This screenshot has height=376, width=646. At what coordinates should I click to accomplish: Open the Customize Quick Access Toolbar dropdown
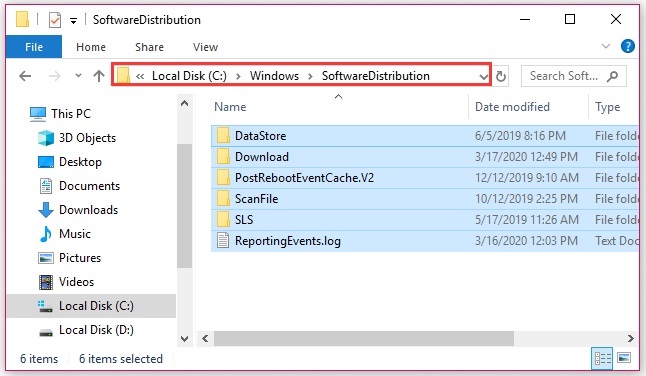point(73,21)
